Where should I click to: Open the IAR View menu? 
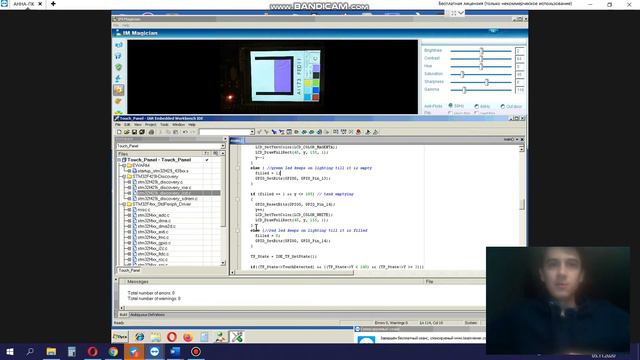(x=138, y=124)
